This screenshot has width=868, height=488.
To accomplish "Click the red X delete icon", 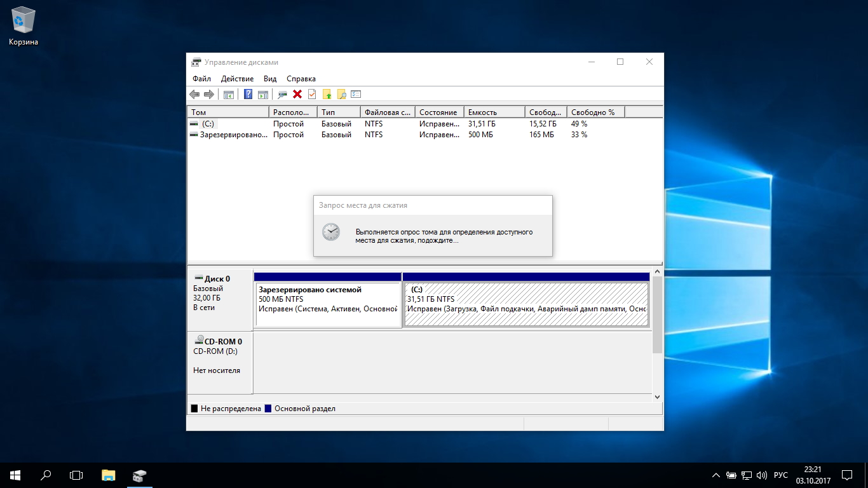I will [x=297, y=95].
